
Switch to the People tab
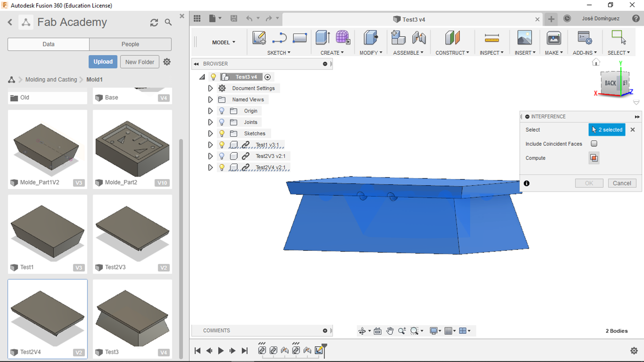pos(130,44)
